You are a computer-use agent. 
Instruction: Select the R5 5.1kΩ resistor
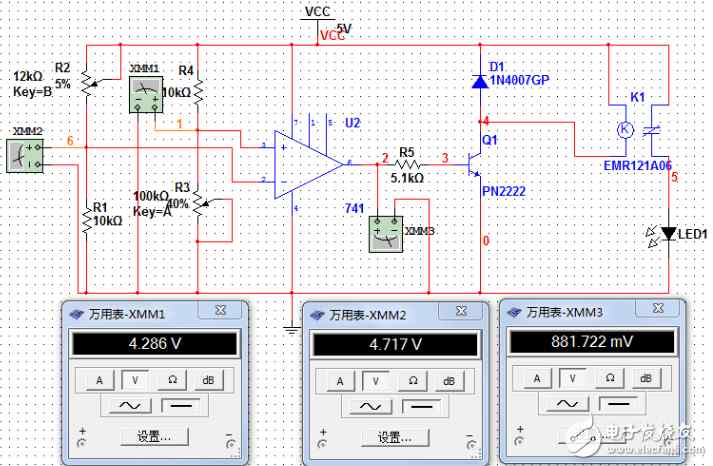point(407,164)
